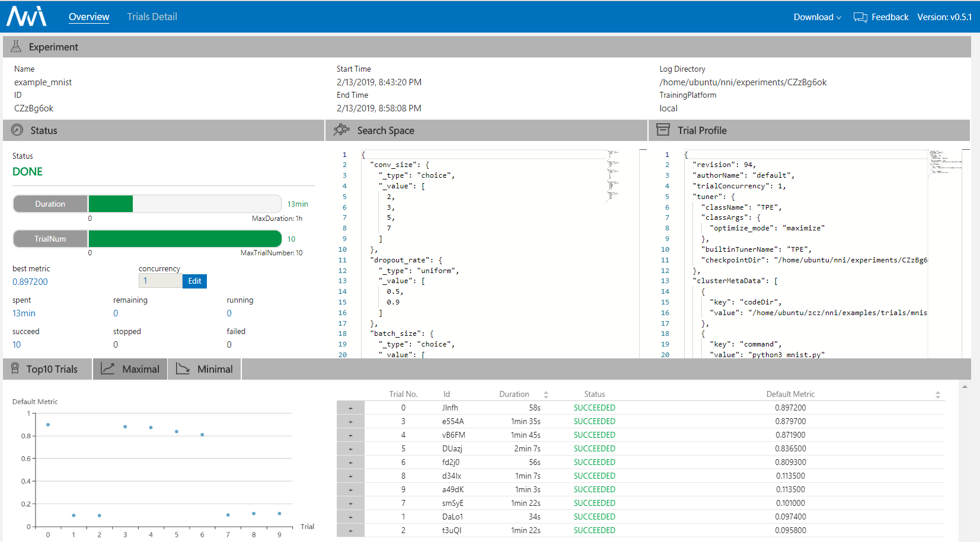Switch to the Trials Detail tab

152,17
